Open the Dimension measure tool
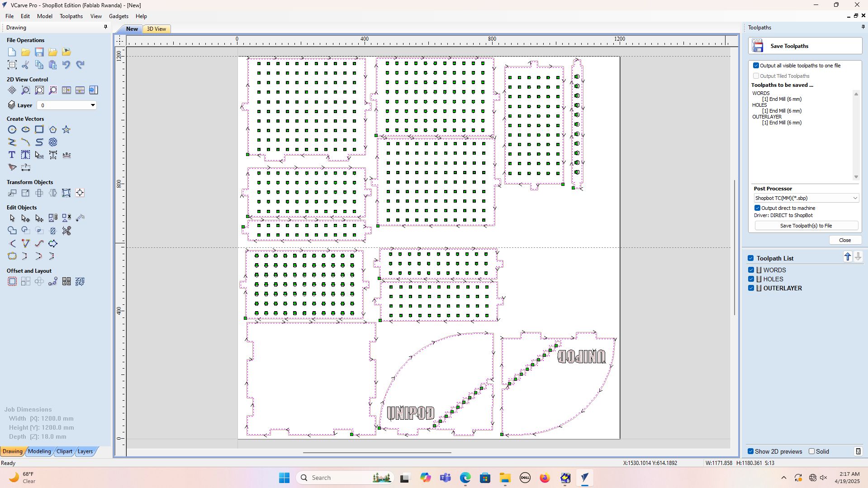The width and height of the screenshot is (868, 488). [x=26, y=168]
